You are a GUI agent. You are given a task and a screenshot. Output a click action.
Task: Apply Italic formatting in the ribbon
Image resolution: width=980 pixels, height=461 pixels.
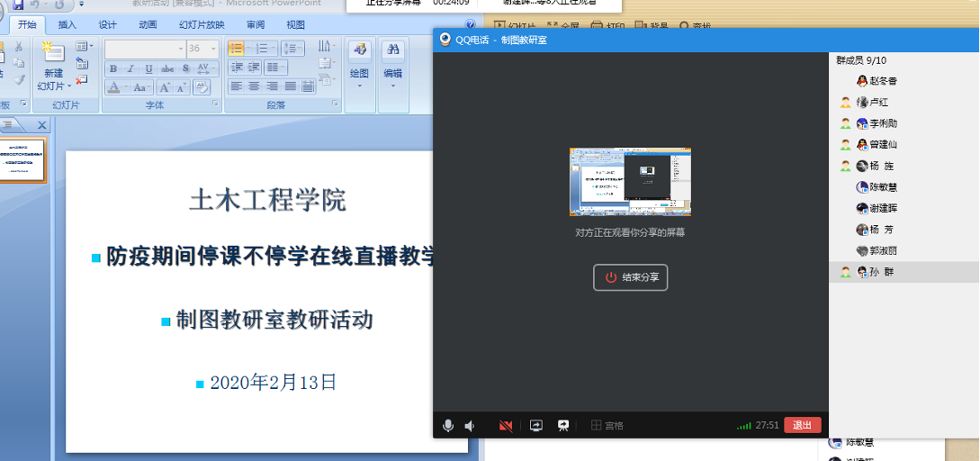(x=130, y=68)
